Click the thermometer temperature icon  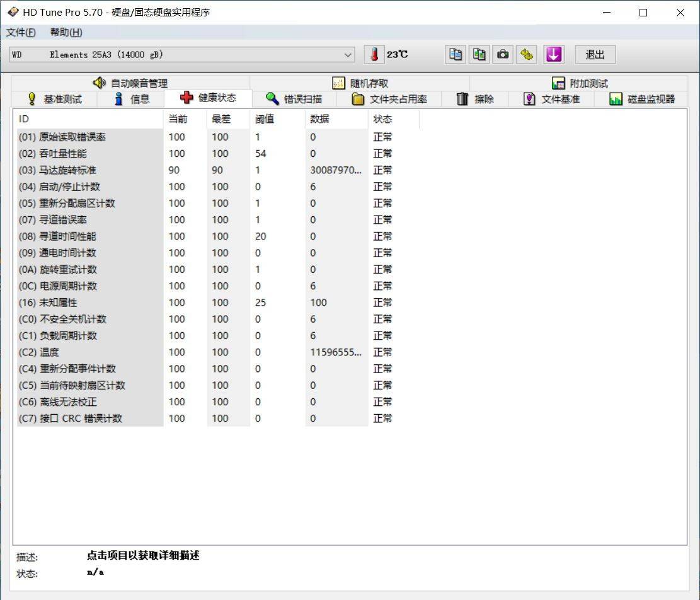(374, 54)
